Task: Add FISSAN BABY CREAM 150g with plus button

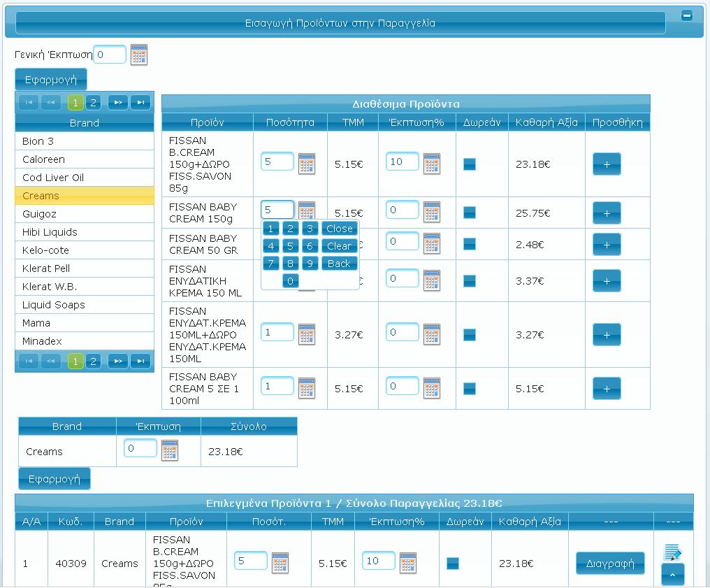Action: pos(607,213)
